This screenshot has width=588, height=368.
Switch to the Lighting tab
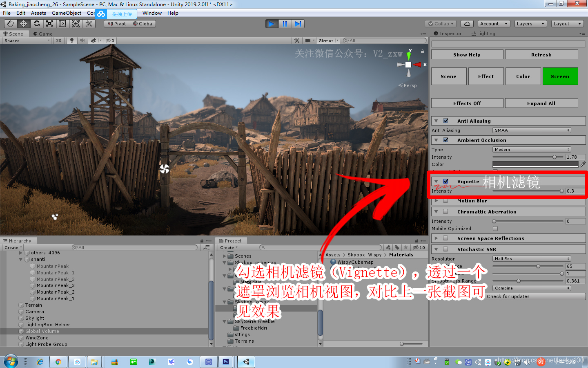pos(483,34)
